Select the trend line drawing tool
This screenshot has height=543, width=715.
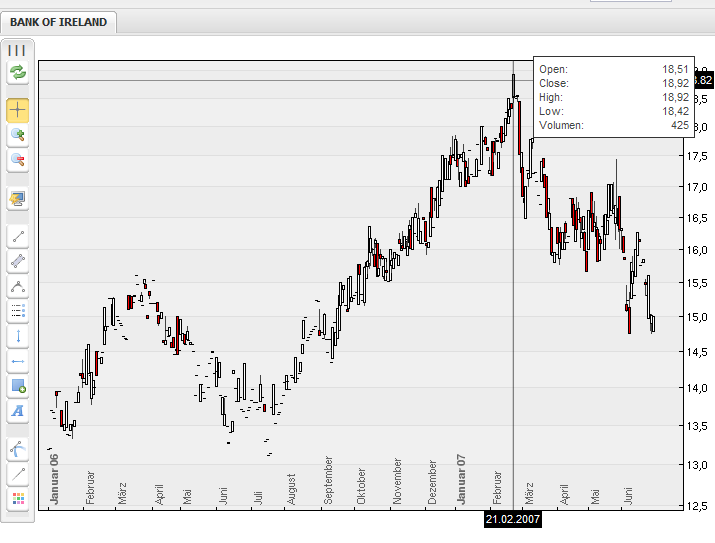tap(18, 237)
